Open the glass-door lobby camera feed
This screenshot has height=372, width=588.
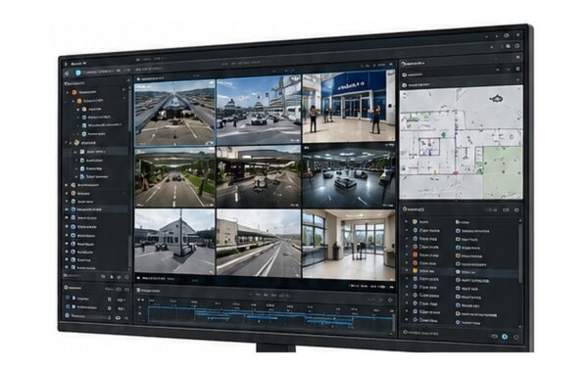349,245
